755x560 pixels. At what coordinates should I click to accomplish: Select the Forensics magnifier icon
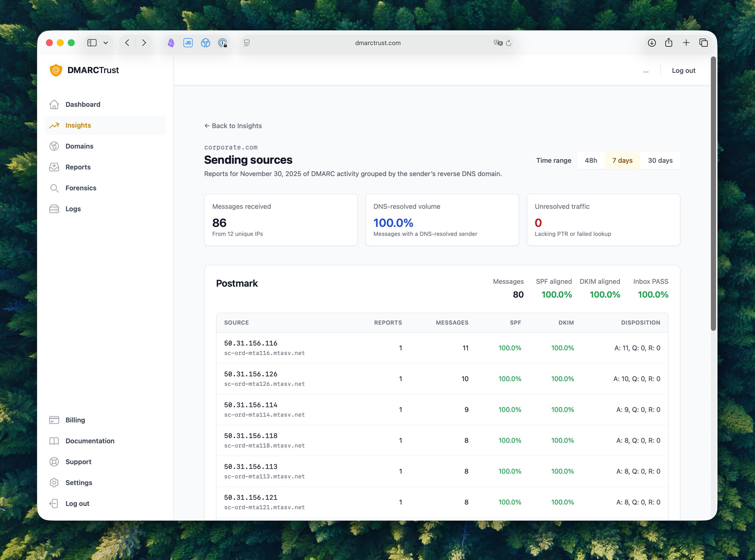point(54,188)
